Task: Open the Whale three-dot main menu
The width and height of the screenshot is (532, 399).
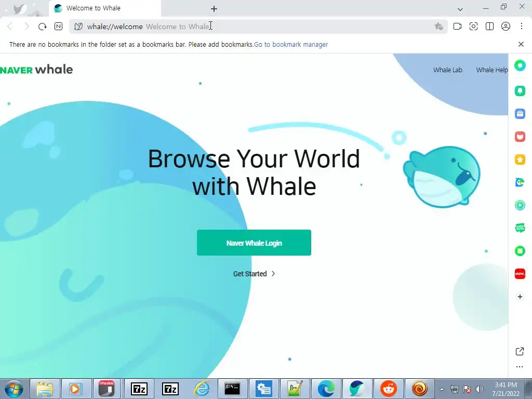Action: (x=522, y=26)
